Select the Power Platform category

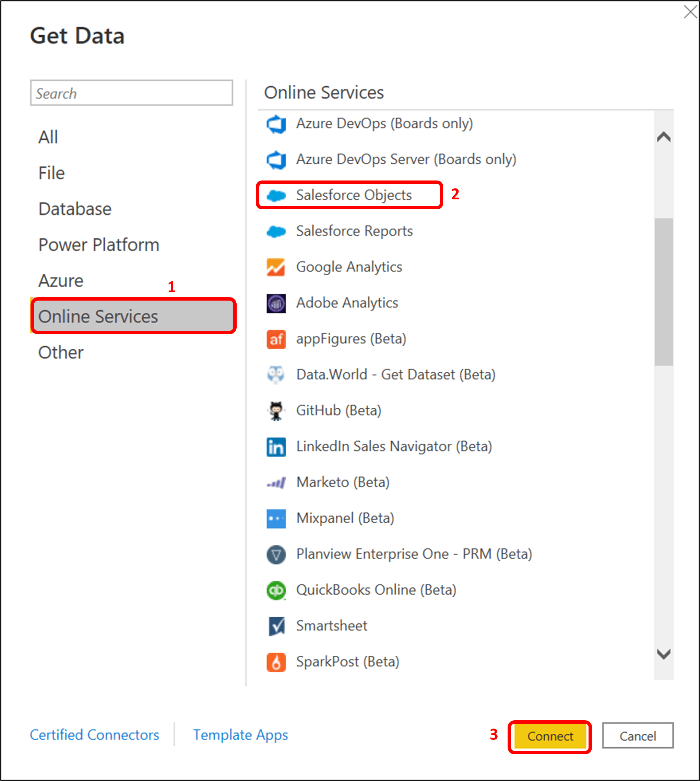tap(98, 244)
